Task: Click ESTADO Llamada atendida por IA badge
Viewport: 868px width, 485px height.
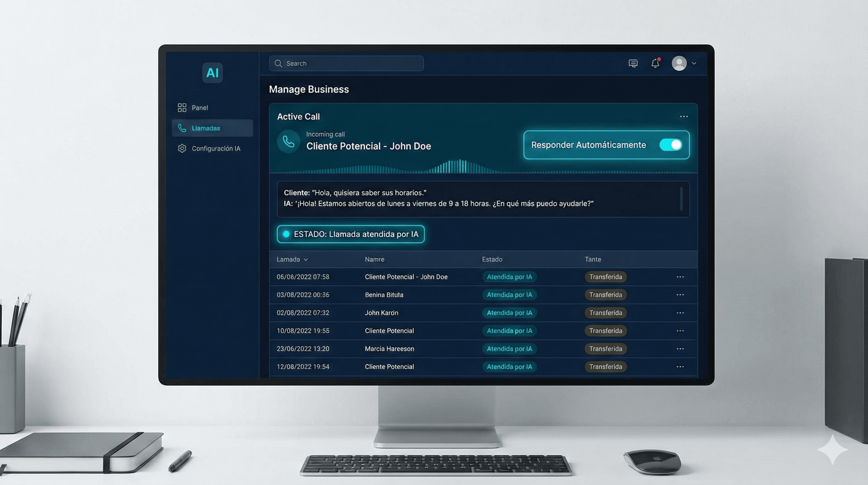Action: tap(350, 234)
